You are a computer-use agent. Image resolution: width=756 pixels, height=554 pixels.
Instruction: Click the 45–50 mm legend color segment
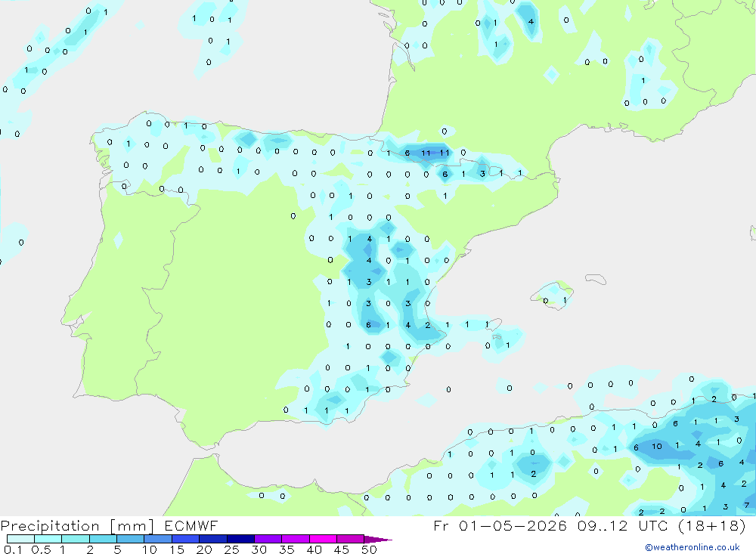pyautogui.click(x=350, y=539)
